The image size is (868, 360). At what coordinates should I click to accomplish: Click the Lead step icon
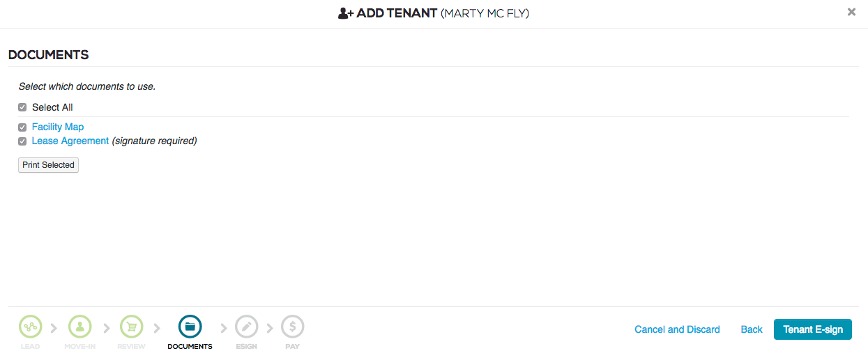pos(30,327)
